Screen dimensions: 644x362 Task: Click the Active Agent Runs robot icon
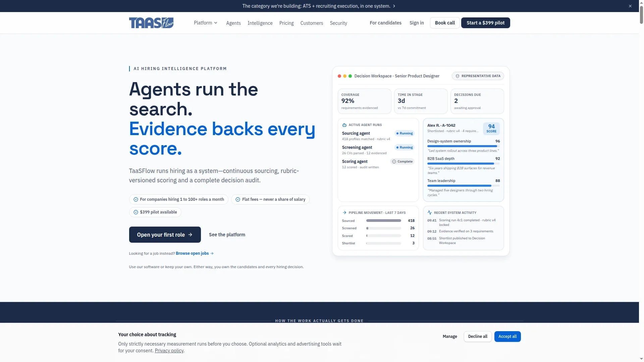click(x=344, y=125)
